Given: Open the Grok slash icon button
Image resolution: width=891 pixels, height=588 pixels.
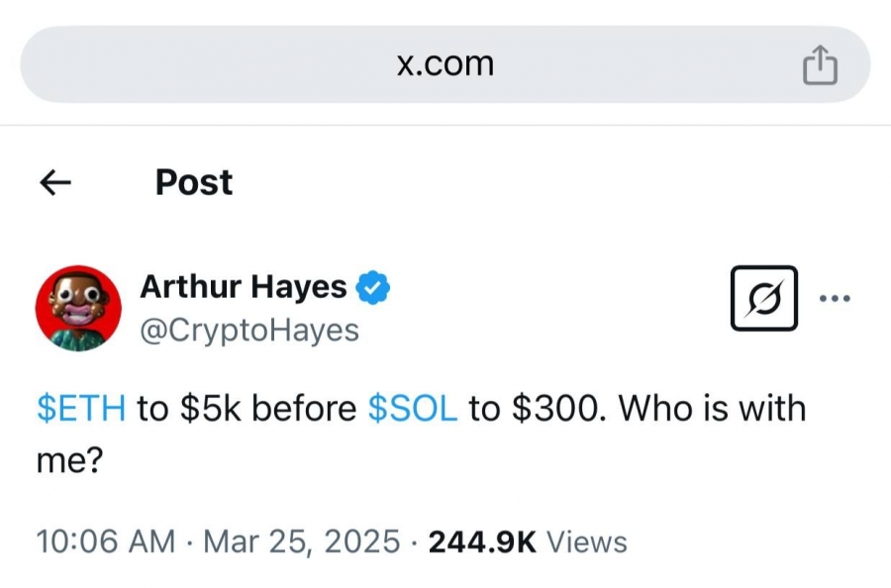Looking at the screenshot, I should [763, 298].
